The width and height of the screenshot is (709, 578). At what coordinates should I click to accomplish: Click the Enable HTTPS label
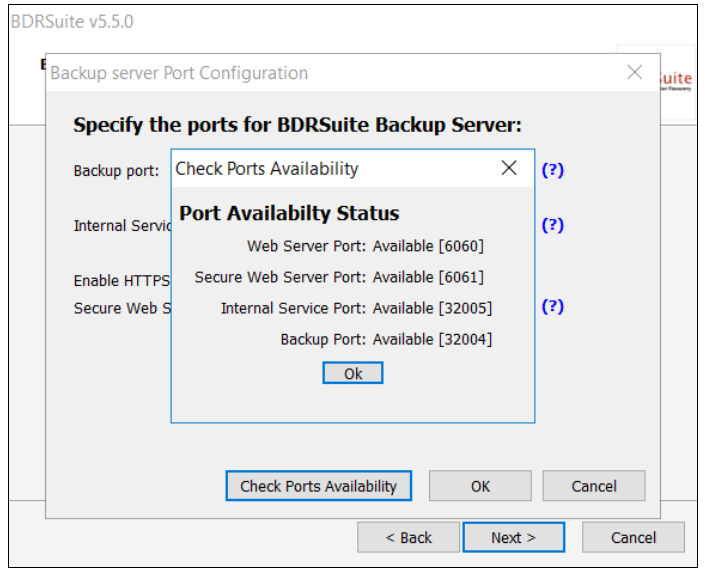tap(122, 281)
